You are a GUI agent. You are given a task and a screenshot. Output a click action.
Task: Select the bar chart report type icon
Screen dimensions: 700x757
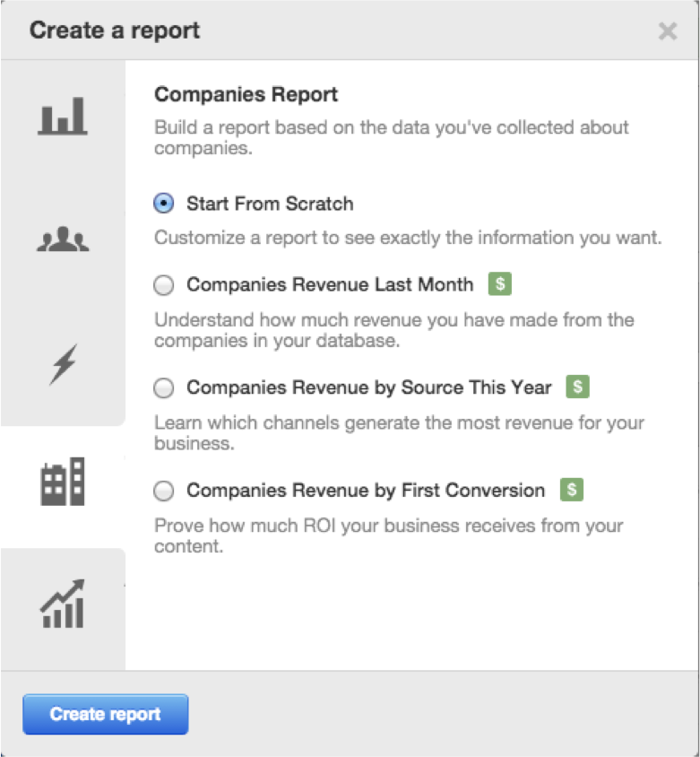tap(63, 117)
